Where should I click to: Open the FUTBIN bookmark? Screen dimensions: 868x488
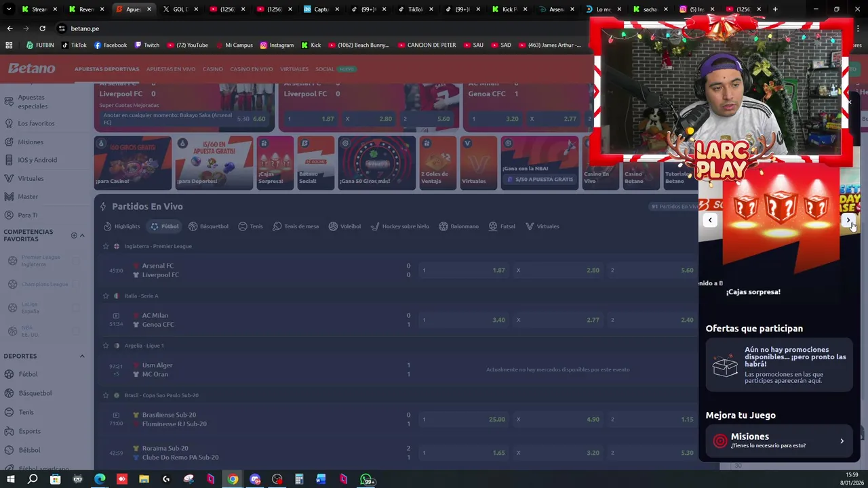(40, 45)
